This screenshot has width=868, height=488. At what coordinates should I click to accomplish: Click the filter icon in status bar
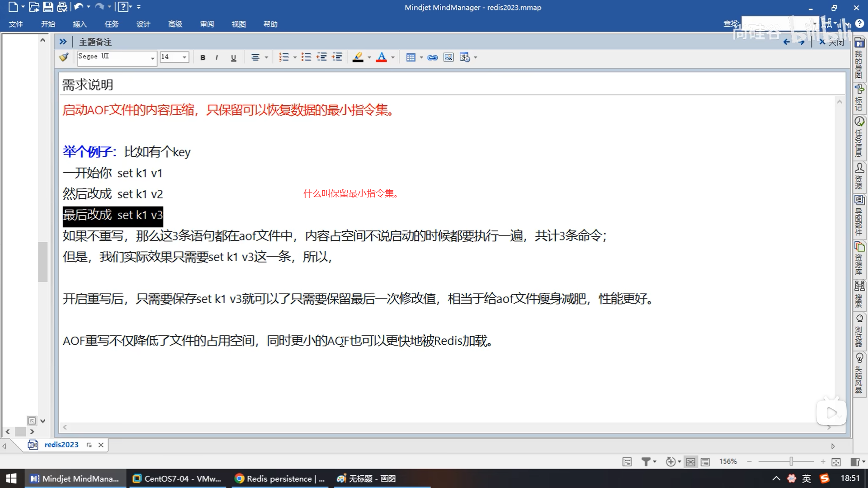click(646, 461)
